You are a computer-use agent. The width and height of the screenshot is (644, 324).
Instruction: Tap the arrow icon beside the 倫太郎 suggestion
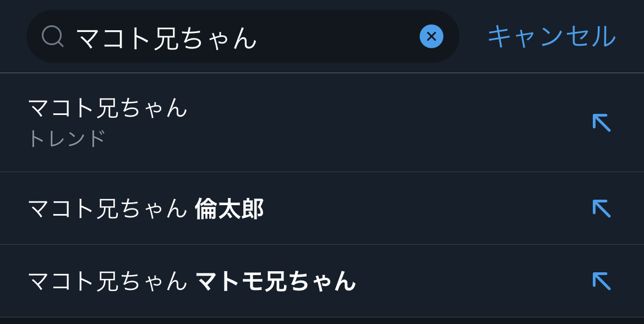601,208
